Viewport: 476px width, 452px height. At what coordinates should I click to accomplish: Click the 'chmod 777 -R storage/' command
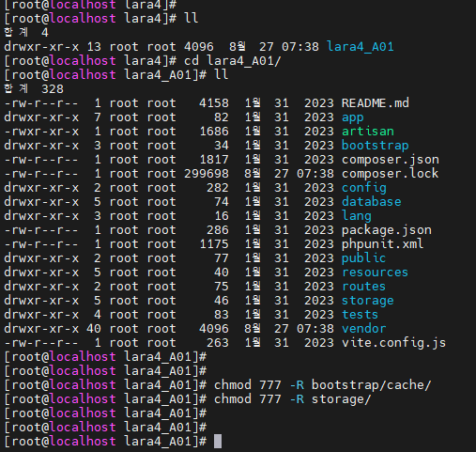[293, 399]
